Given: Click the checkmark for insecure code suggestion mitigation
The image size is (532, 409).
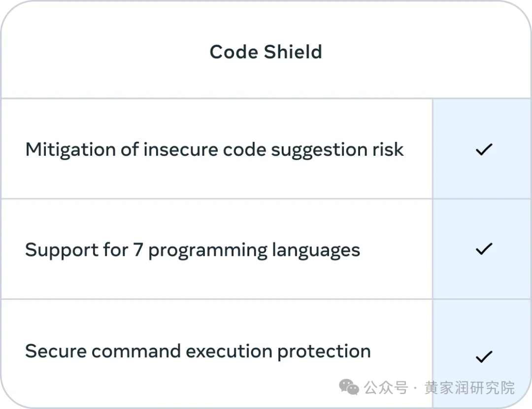Looking at the screenshot, I should pos(484,150).
